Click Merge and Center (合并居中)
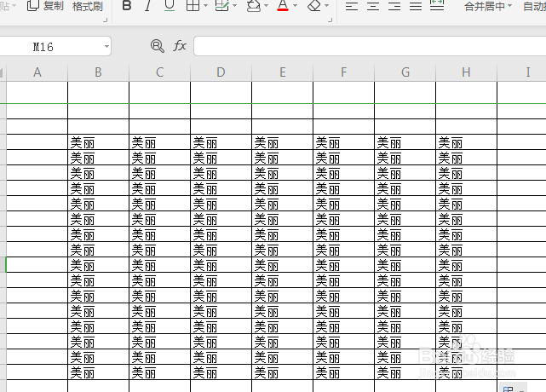The width and height of the screenshot is (546, 392). tap(485, 6)
